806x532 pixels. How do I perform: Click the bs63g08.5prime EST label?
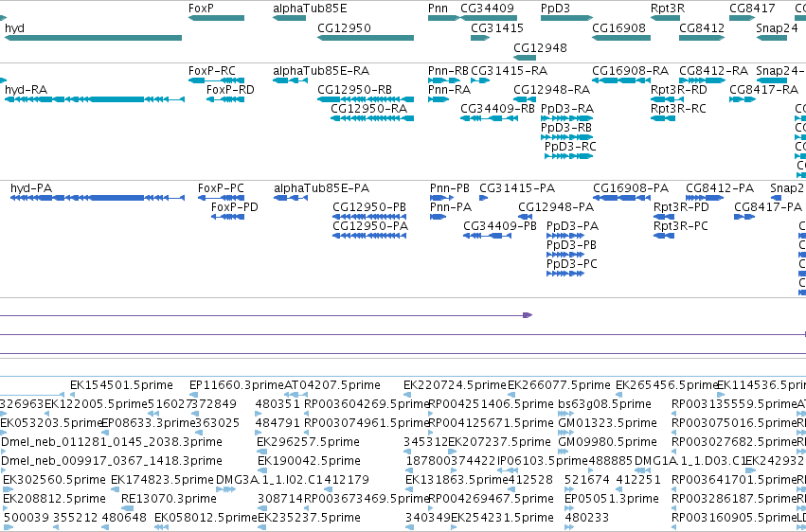pyautogui.click(x=604, y=403)
